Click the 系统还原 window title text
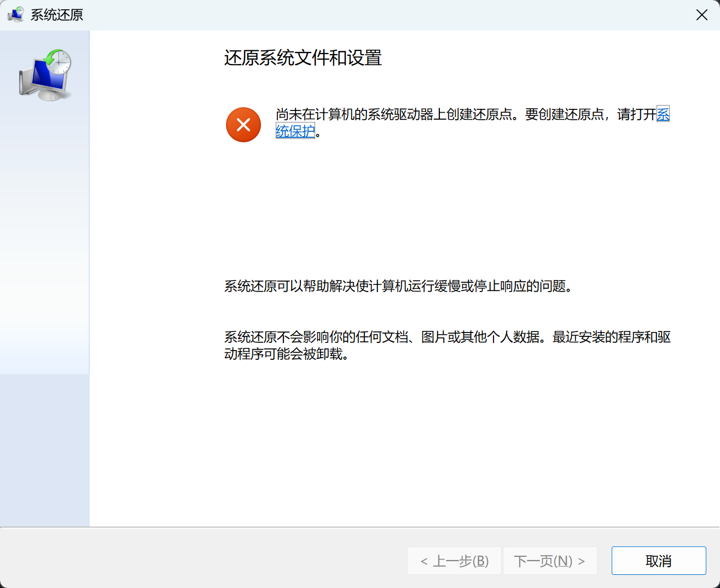 [57, 15]
